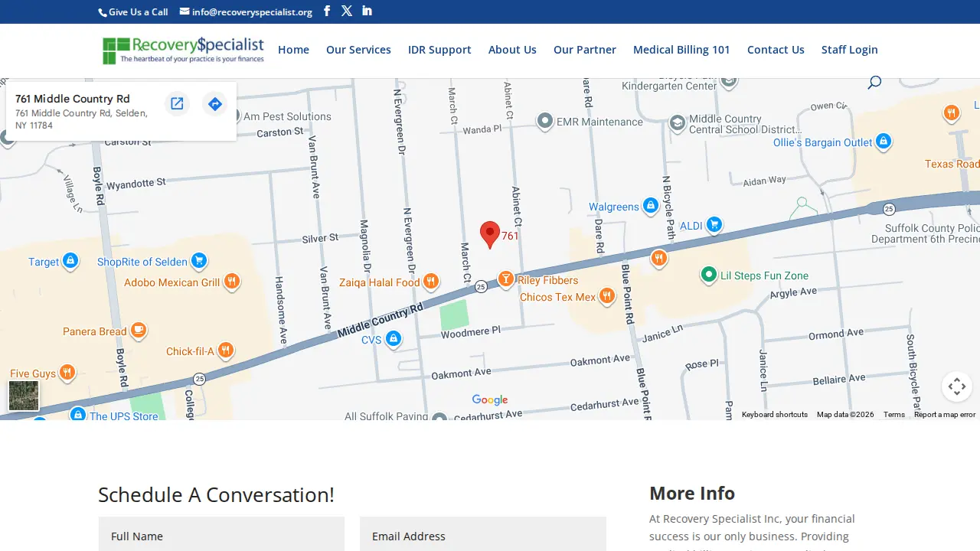Open the LinkedIn social icon

(367, 11)
